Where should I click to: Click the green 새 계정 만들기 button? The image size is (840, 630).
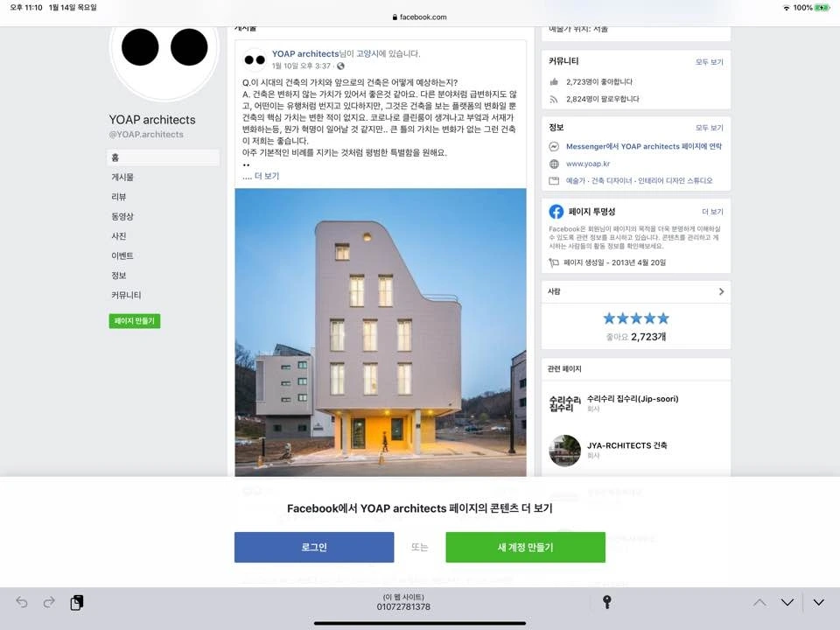pyautogui.click(x=525, y=547)
